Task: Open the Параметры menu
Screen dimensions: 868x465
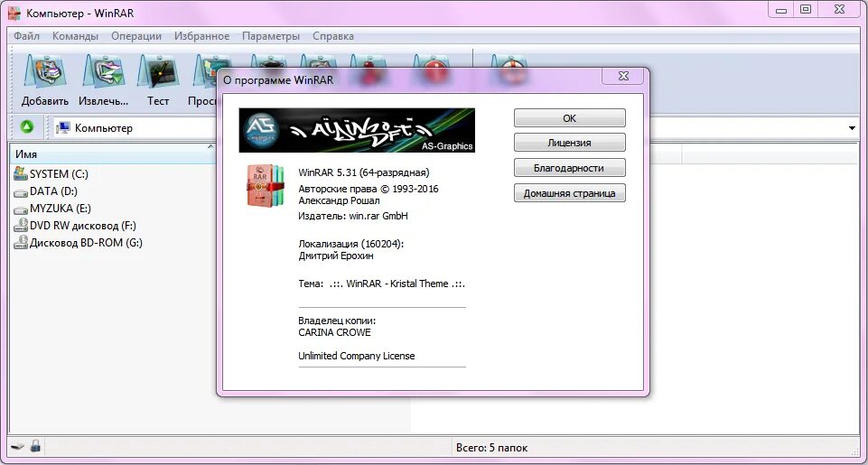Action: (271, 36)
